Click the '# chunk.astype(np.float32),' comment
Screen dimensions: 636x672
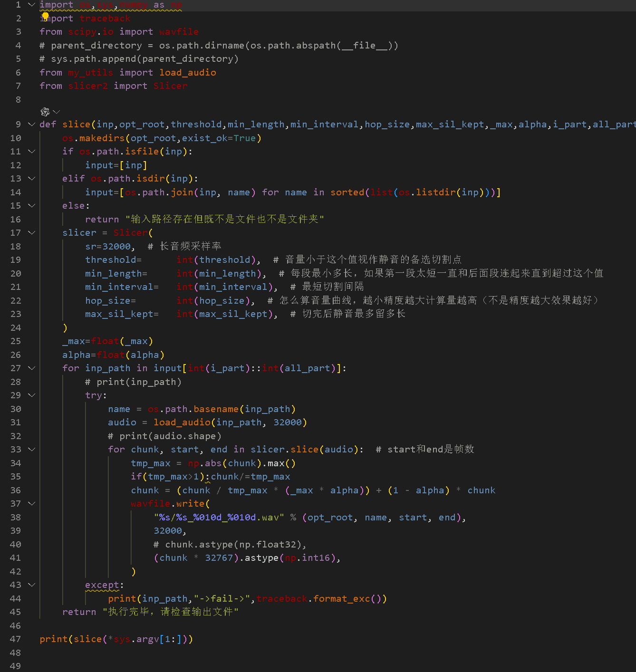(x=231, y=544)
